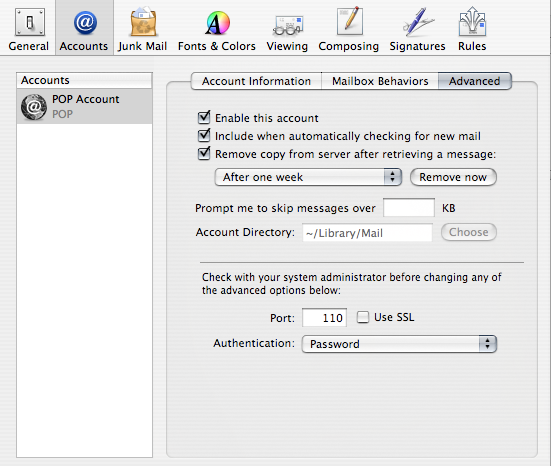Click the Port number field
This screenshot has width=551, height=466.
[x=324, y=318]
